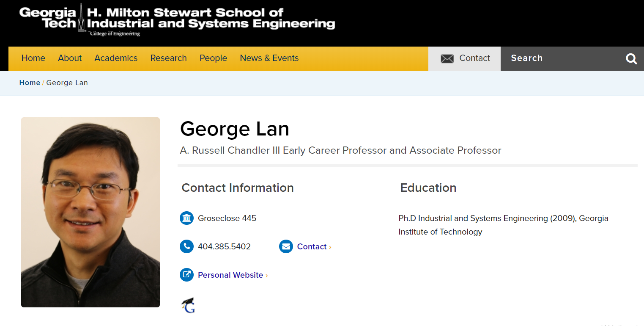Screen dimensions: 644x326
Task: Open the Personal Website link
Action: [230, 275]
